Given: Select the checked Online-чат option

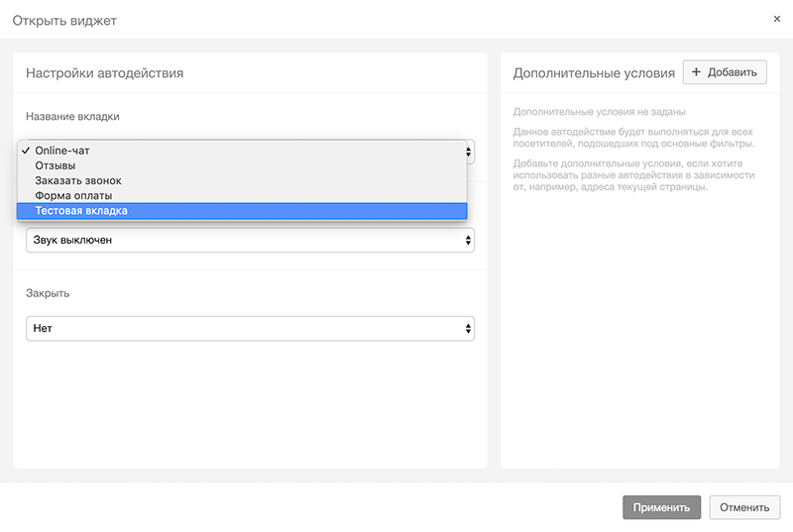Looking at the screenshot, I should [x=242, y=151].
